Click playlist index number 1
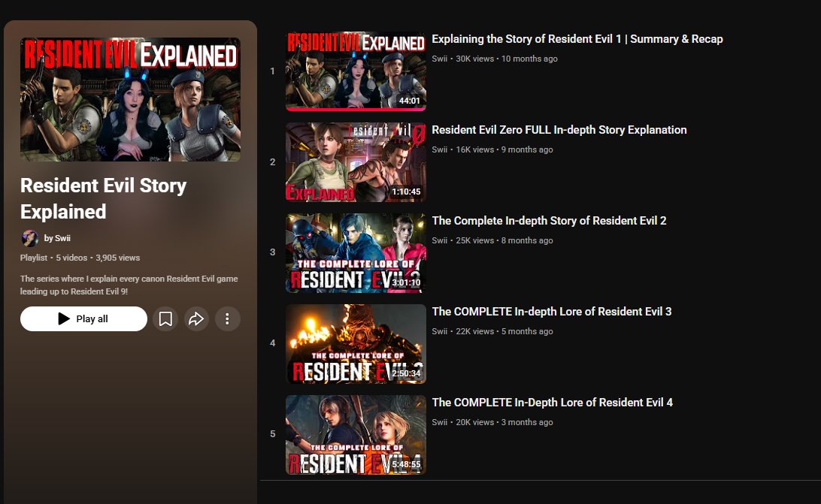821x504 pixels. pyautogui.click(x=272, y=71)
